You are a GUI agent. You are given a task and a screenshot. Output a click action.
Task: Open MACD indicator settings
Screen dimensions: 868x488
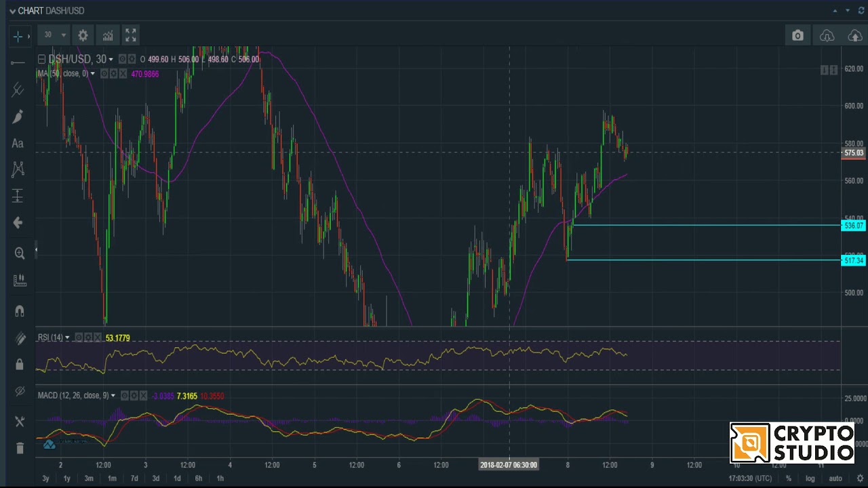click(134, 395)
